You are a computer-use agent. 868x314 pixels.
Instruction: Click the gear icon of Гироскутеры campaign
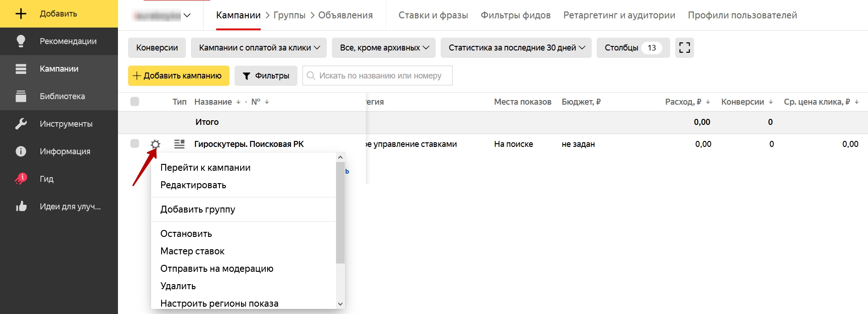coord(155,144)
